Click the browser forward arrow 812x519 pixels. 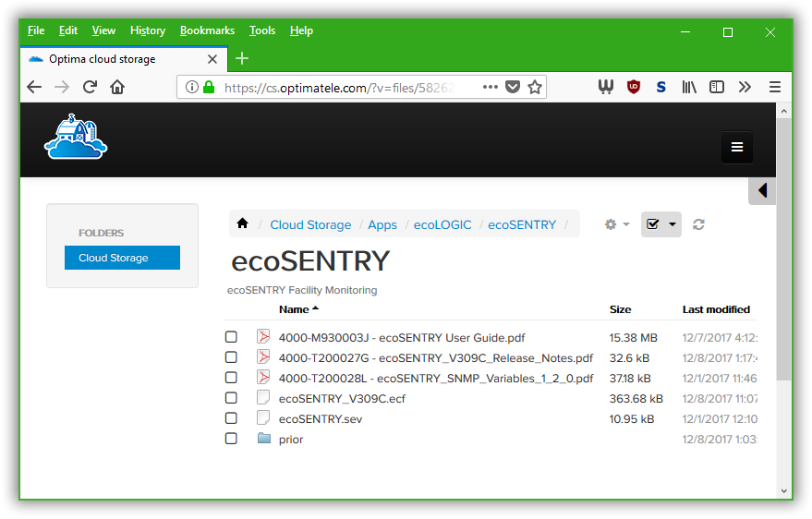tap(62, 87)
